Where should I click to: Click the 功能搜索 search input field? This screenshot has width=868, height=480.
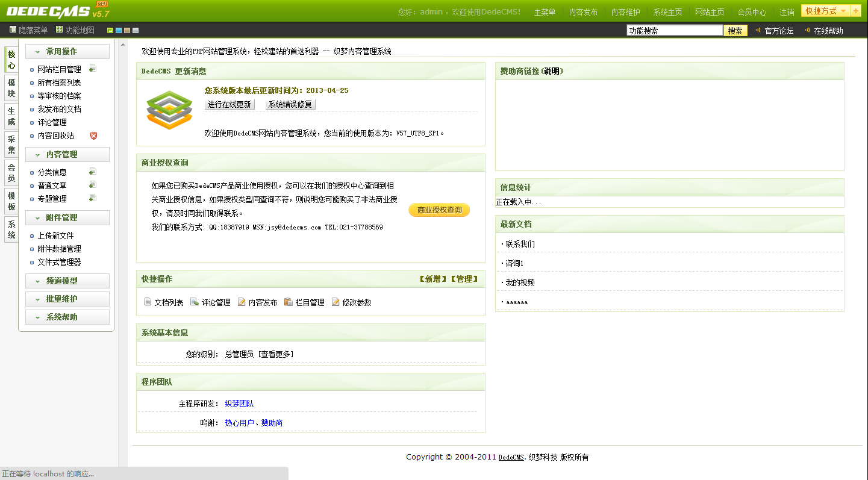tap(675, 30)
